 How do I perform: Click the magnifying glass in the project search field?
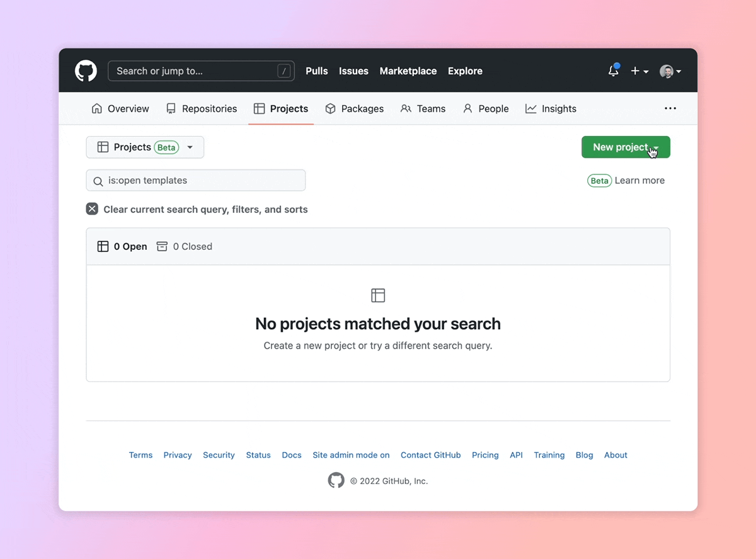click(98, 181)
